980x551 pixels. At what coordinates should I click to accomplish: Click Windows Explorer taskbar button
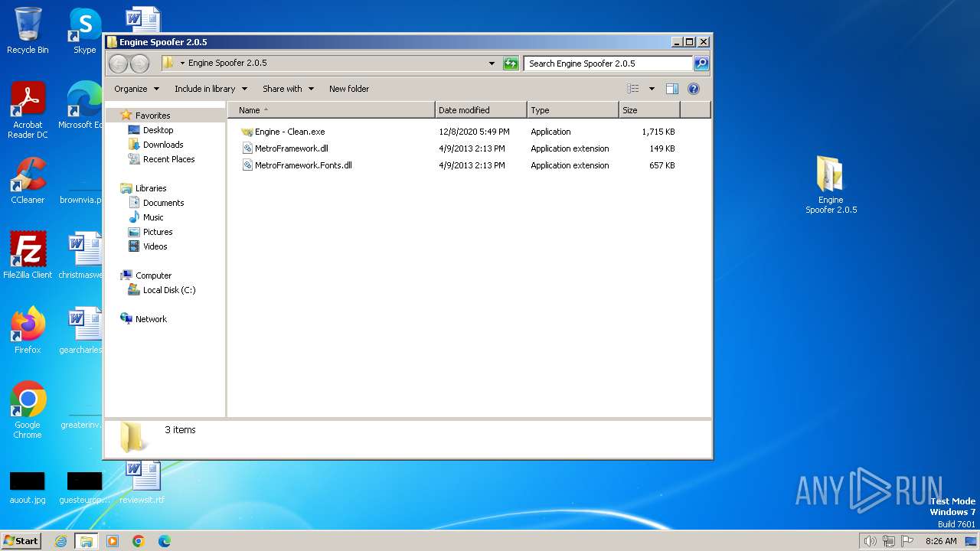click(86, 541)
